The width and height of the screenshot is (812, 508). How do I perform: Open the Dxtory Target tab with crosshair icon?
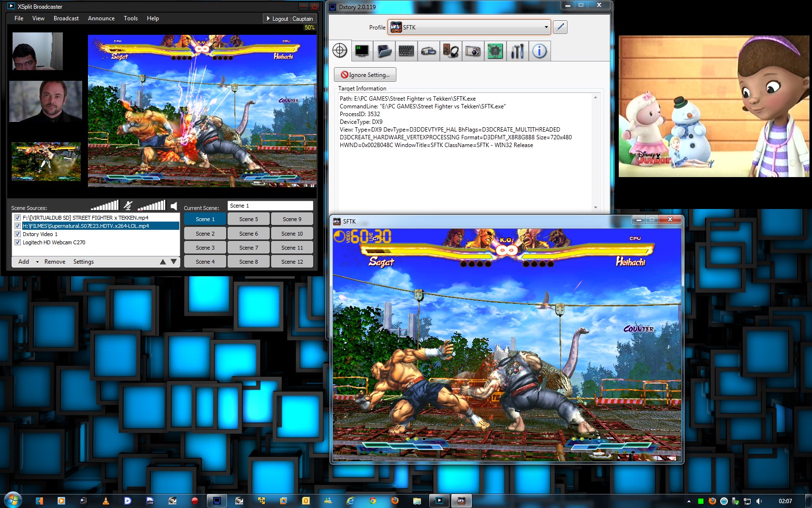click(x=340, y=50)
